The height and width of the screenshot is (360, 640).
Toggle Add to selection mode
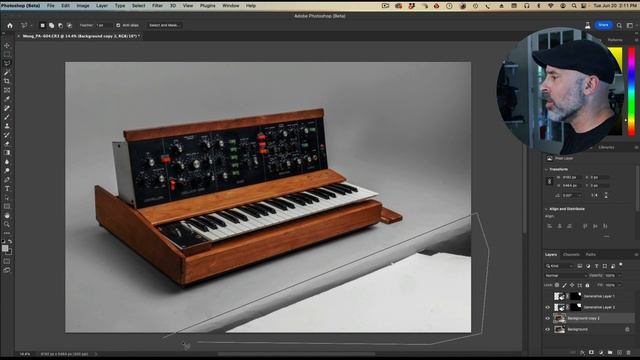pos(51,25)
